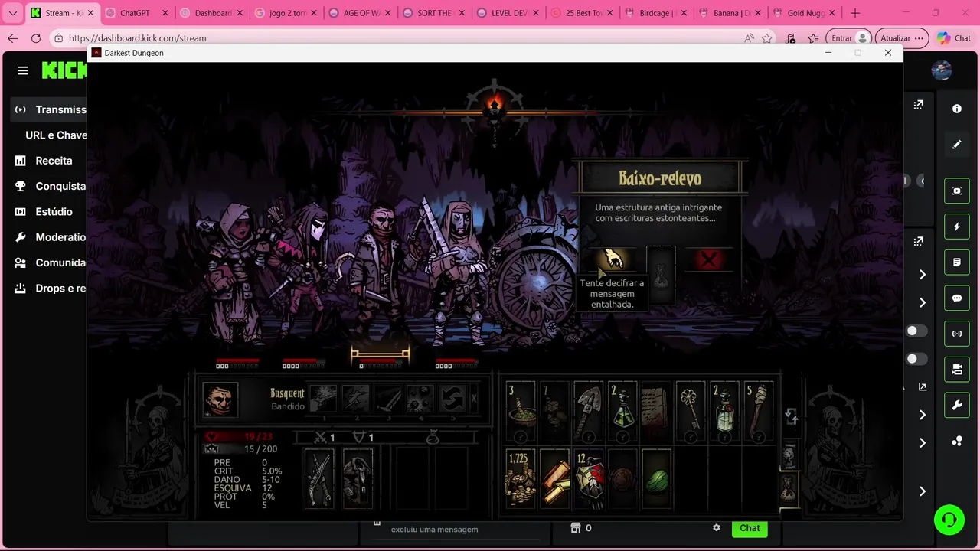Open Moderation in the Kick sidebar
980x551 pixels.
click(x=51, y=237)
